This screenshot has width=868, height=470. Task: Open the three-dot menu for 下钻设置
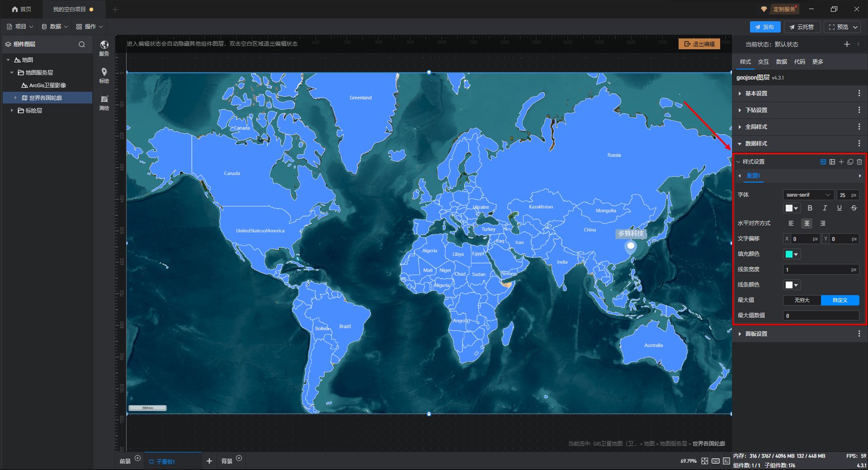[859, 110]
